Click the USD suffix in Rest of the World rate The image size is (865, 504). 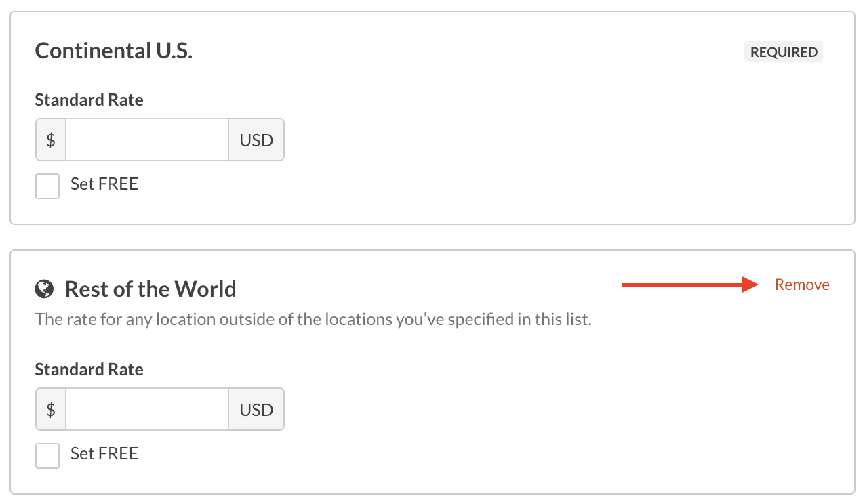tap(256, 410)
